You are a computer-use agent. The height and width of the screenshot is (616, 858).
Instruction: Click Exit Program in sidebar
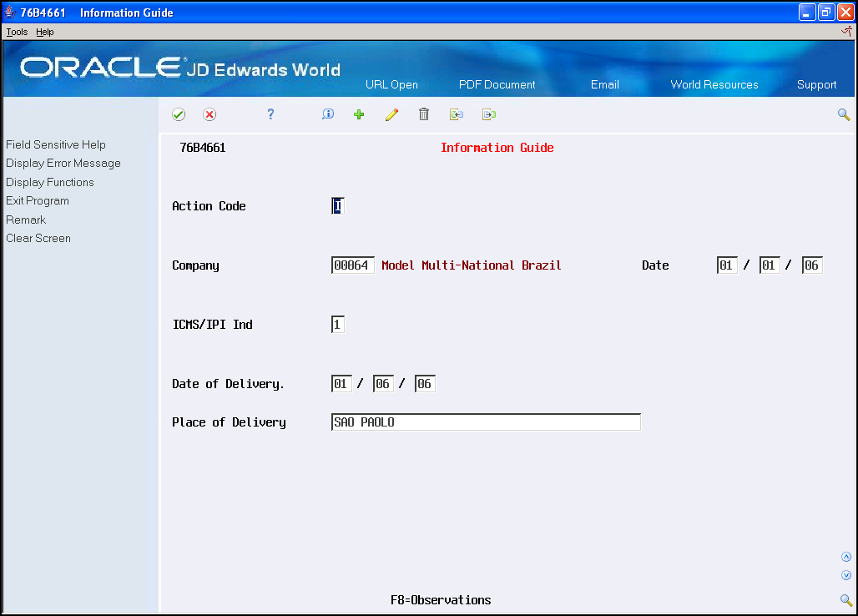(x=38, y=201)
